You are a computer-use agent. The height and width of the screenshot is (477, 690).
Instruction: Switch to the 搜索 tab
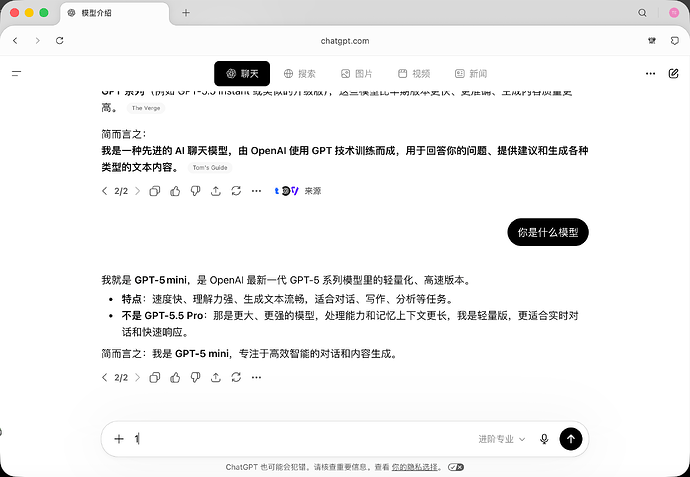point(300,73)
